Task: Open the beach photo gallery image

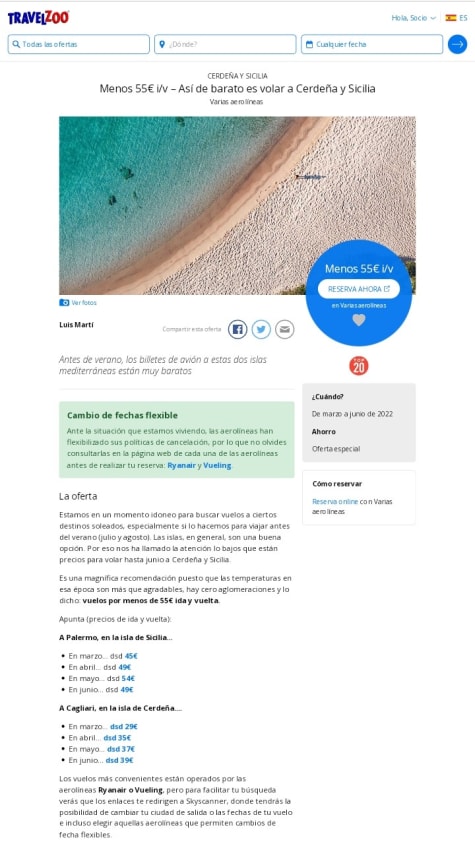Action: [238, 206]
